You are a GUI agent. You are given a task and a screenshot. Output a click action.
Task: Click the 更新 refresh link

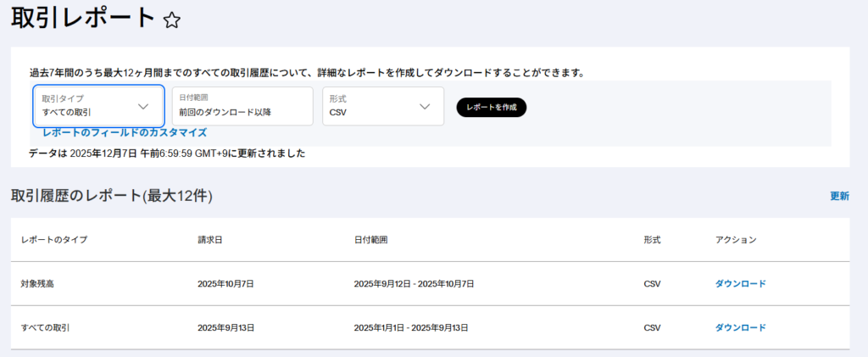click(x=839, y=196)
